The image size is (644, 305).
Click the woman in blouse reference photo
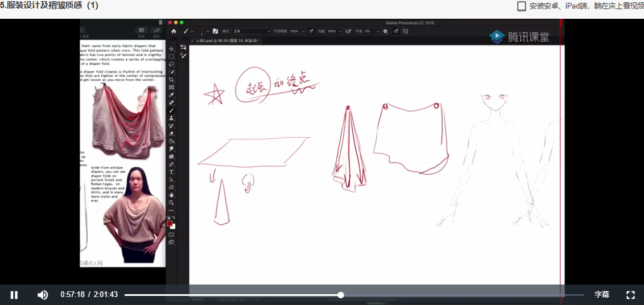pos(134,215)
